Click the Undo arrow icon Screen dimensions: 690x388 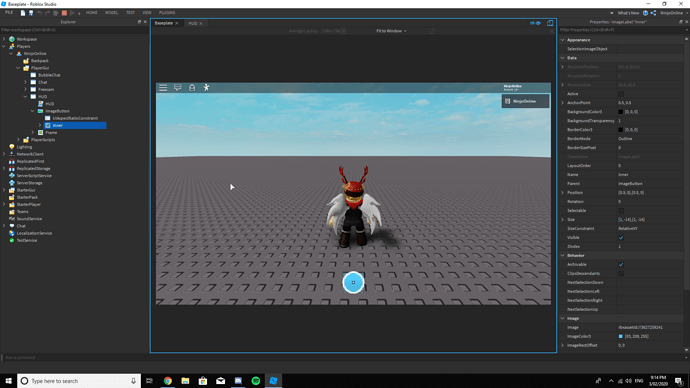(x=40, y=13)
